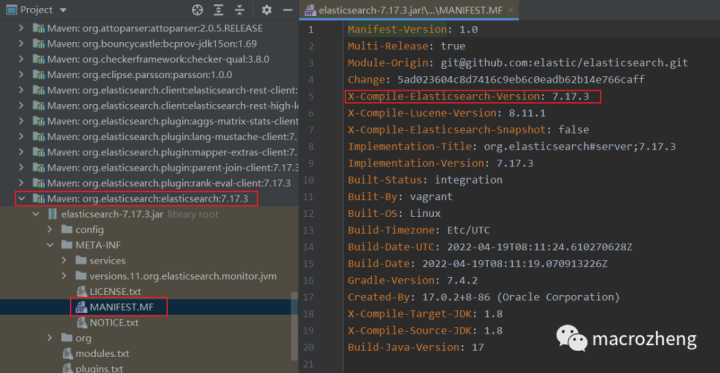Click Built-Status integration value
720x373 pixels.
click(x=468, y=180)
